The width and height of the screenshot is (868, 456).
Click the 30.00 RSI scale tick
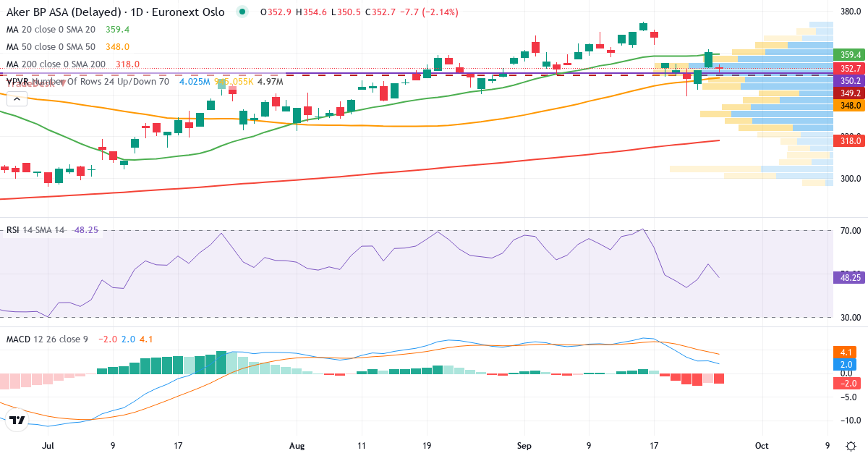[x=850, y=318]
